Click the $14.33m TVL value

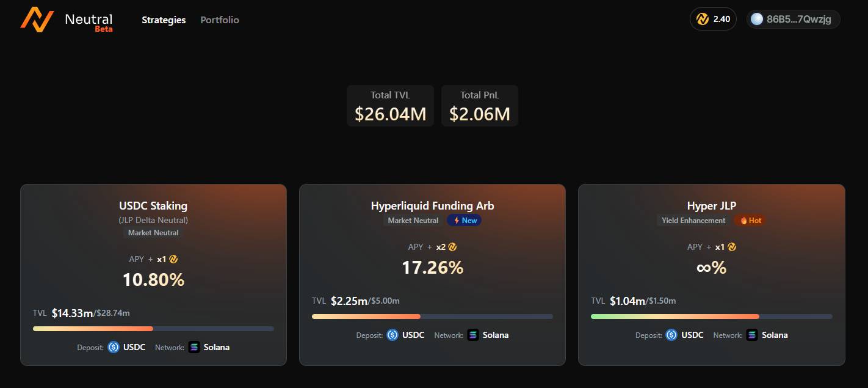tap(72, 313)
